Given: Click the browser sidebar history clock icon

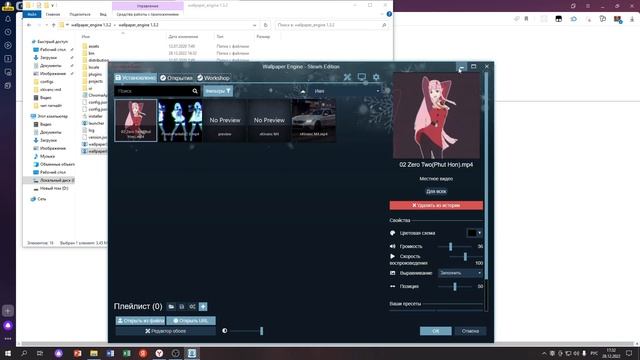Looking at the screenshot, I should coord(8,32).
